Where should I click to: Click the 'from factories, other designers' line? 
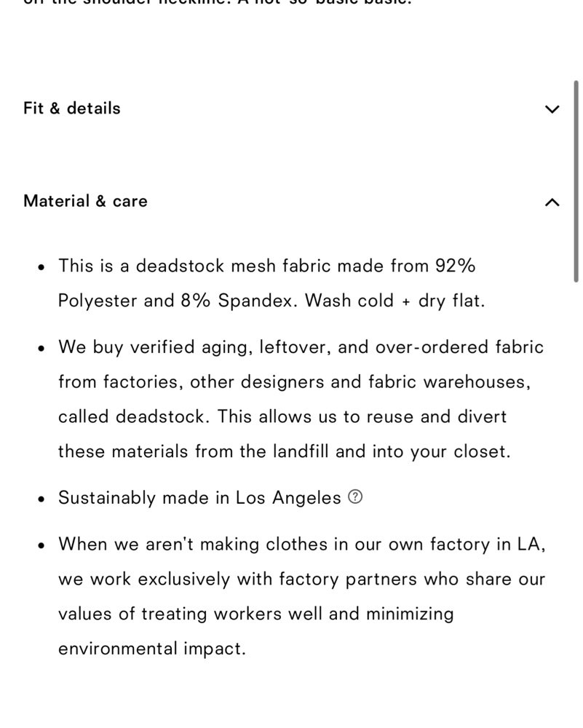click(x=294, y=382)
